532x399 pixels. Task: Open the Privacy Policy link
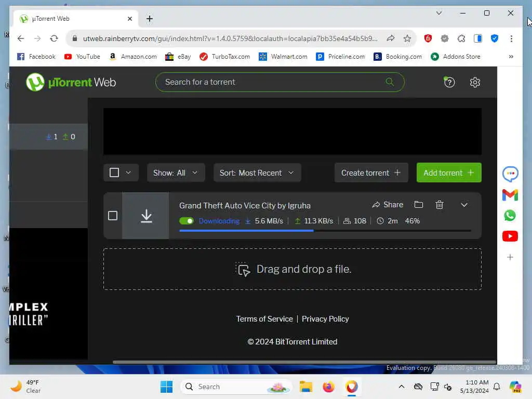point(325,319)
